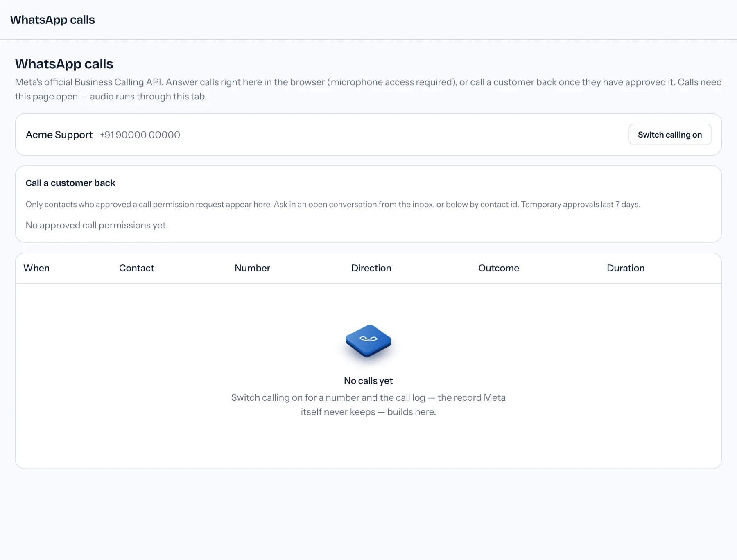Click the +91 90000 00000 phone number
The width and height of the screenshot is (737, 560).
140,135
